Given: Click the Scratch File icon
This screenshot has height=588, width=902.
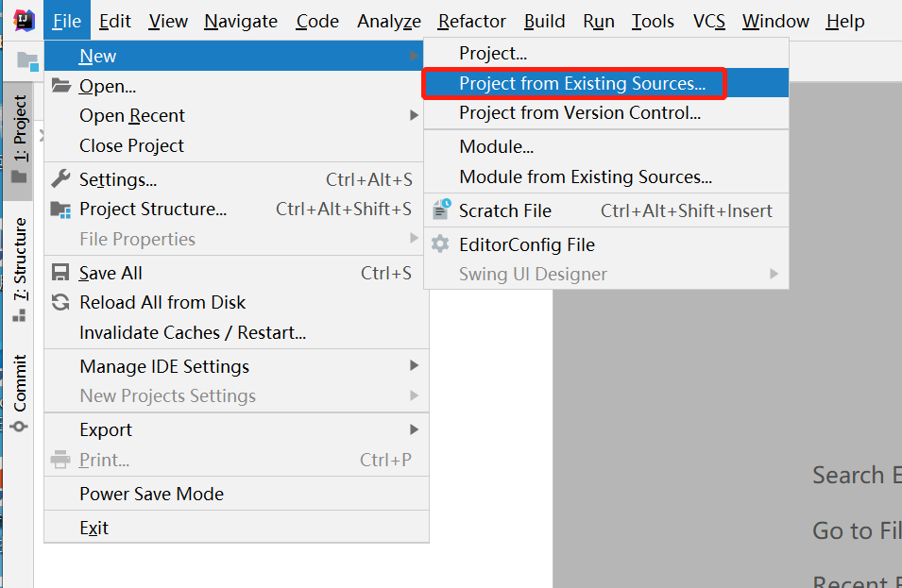Looking at the screenshot, I should (441, 210).
